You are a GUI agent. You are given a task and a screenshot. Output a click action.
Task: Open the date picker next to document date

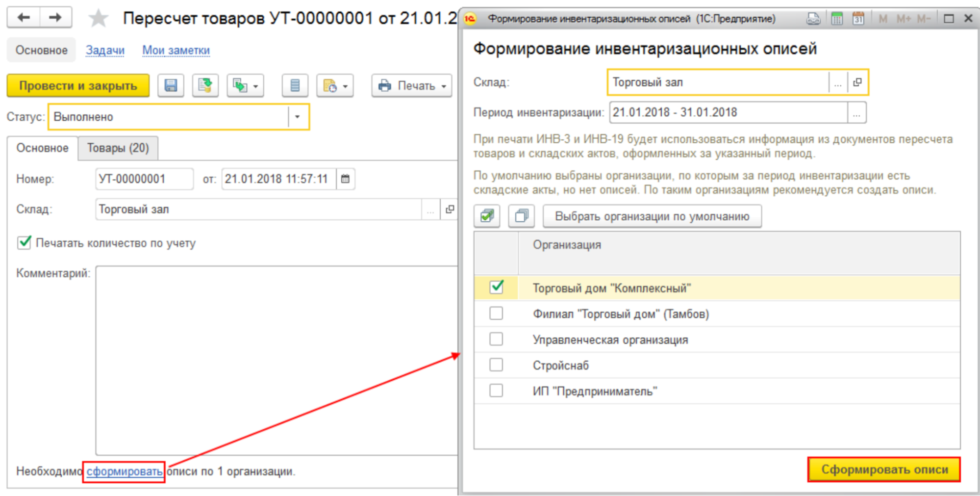[345, 179]
